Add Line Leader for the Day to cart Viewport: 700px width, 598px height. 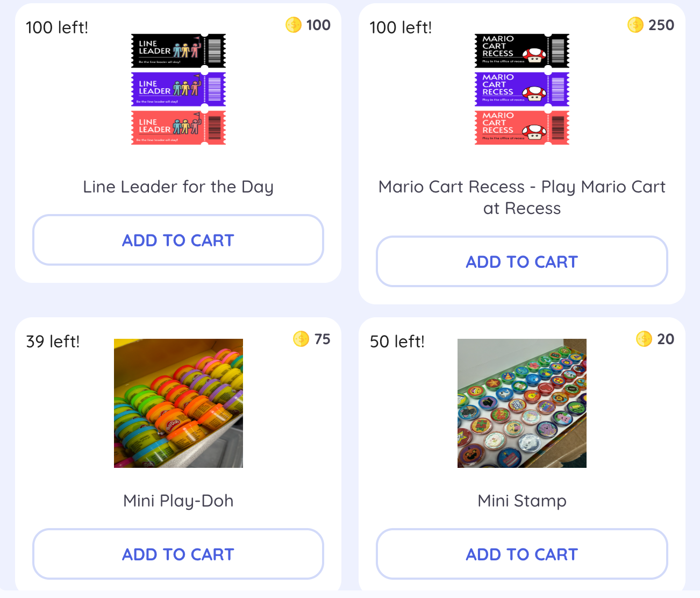click(178, 240)
